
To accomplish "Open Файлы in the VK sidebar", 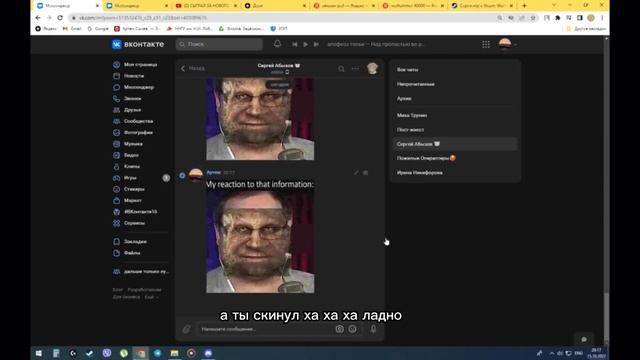I will 132,253.
